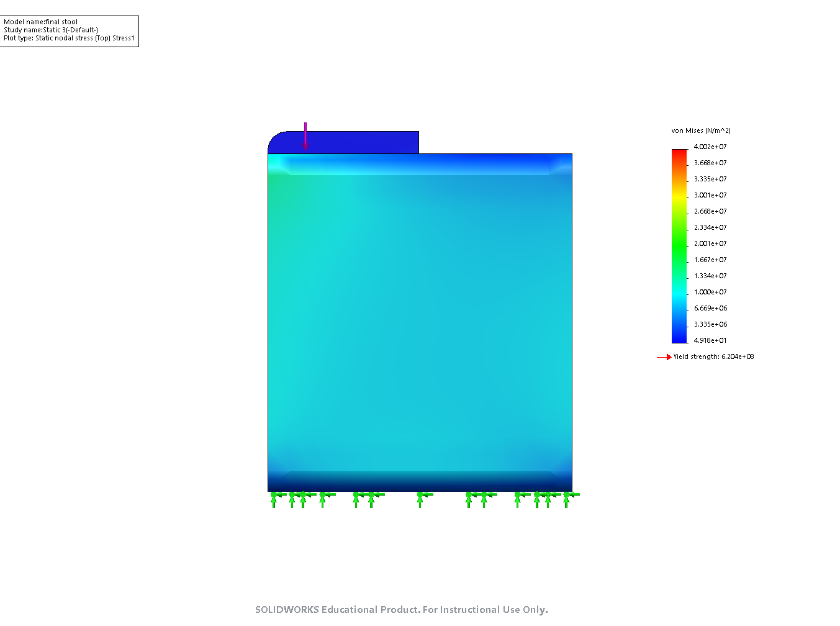The height and width of the screenshot is (626, 840).
Task: Click the red yield strength arrow marker
Action: coord(664,357)
